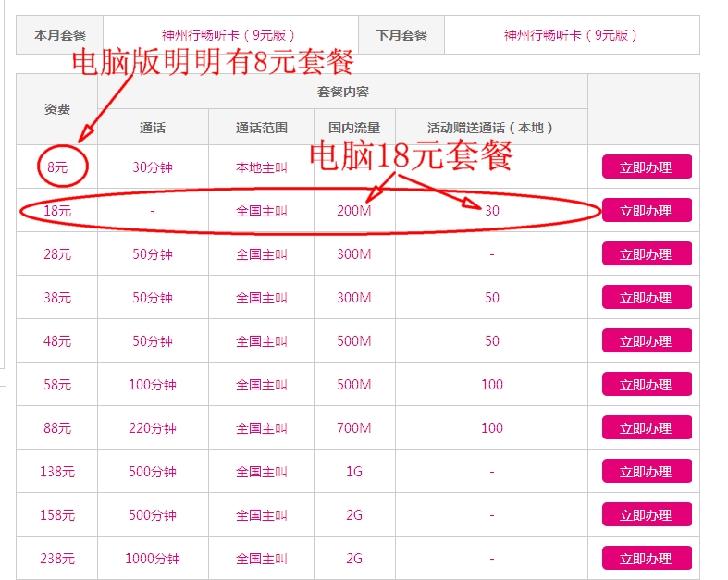The height and width of the screenshot is (580, 728).
Task: Open next month's 神州行畅听卡 plan link
Action: [x=571, y=35]
